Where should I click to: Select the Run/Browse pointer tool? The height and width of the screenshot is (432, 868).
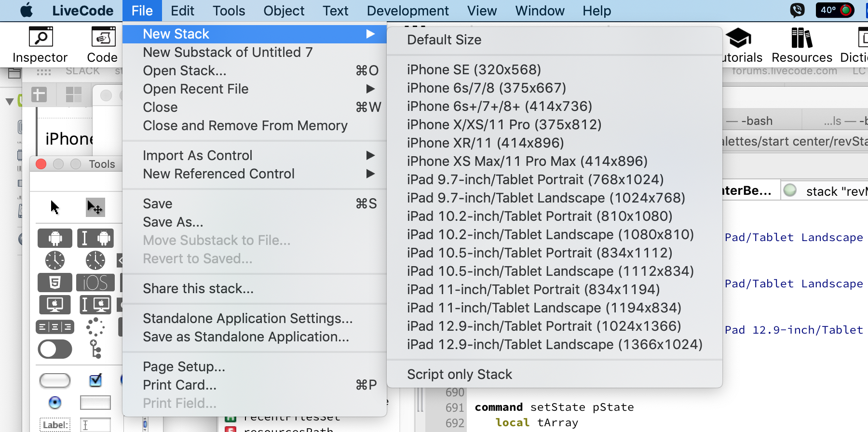(x=54, y=207)
